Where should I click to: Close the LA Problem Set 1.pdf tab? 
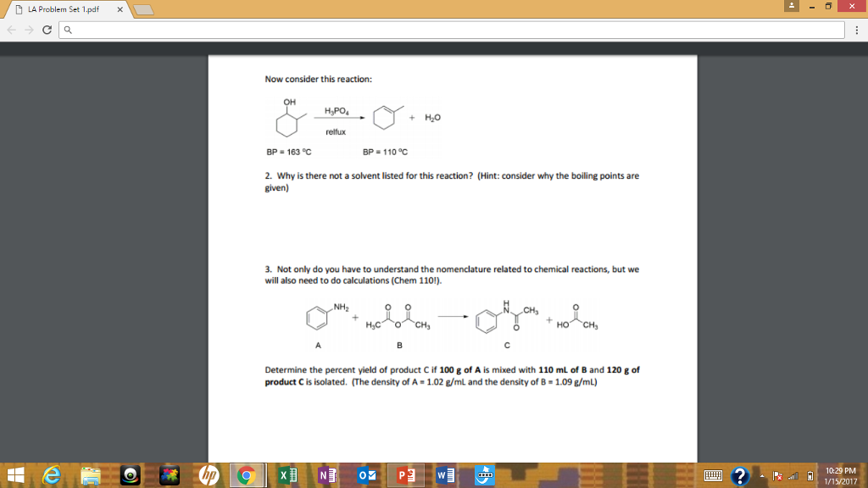click(x=120, y=10)
